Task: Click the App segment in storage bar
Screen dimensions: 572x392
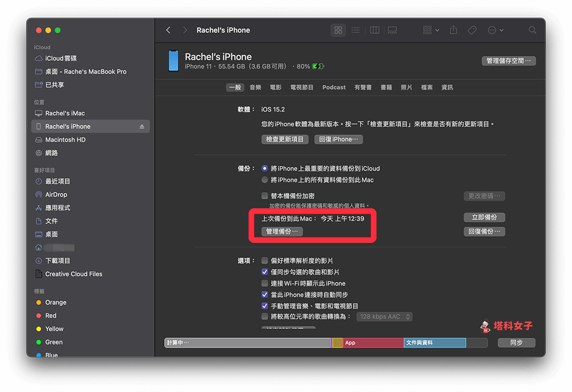Action: pos(373,343)
